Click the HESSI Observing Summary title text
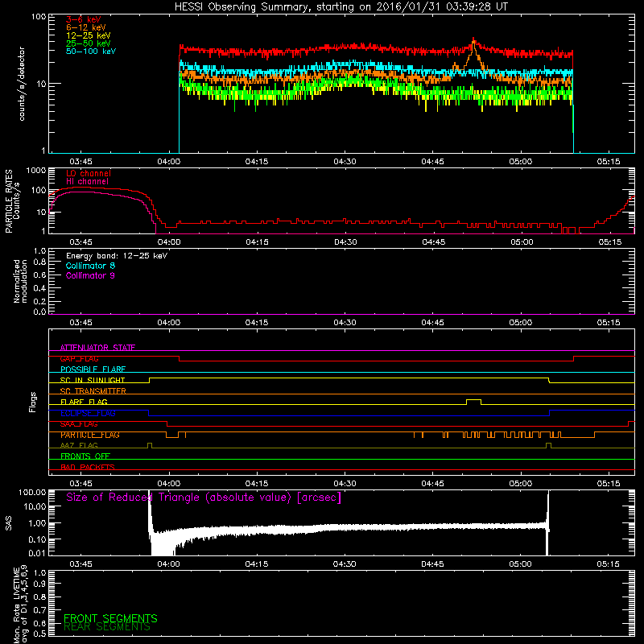 tap(341, 7)
